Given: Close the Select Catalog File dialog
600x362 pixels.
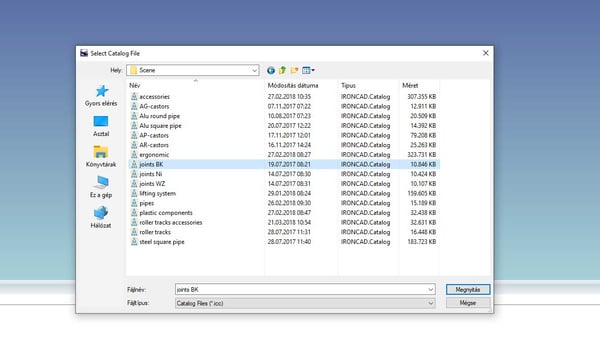Looking at the screenshot, I should pyautogui.click(x=486, y=53).
